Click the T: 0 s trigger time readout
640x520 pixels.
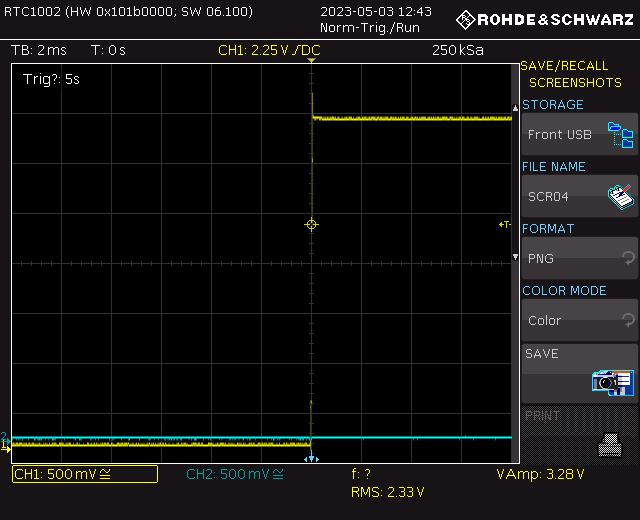108,50
